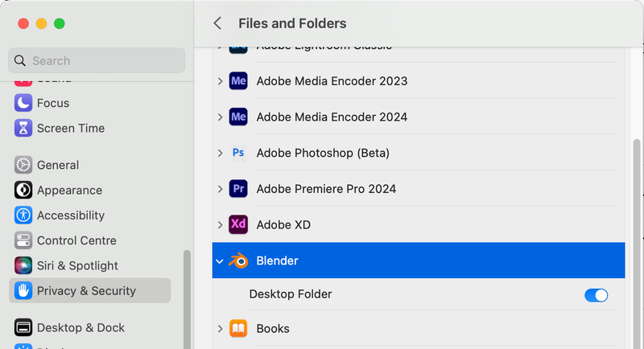Image resolution: width=644 pixels, height=349 pixels.
Task: Click Files and Folders title
Action: pyautogui.click(x=292, y=23)
